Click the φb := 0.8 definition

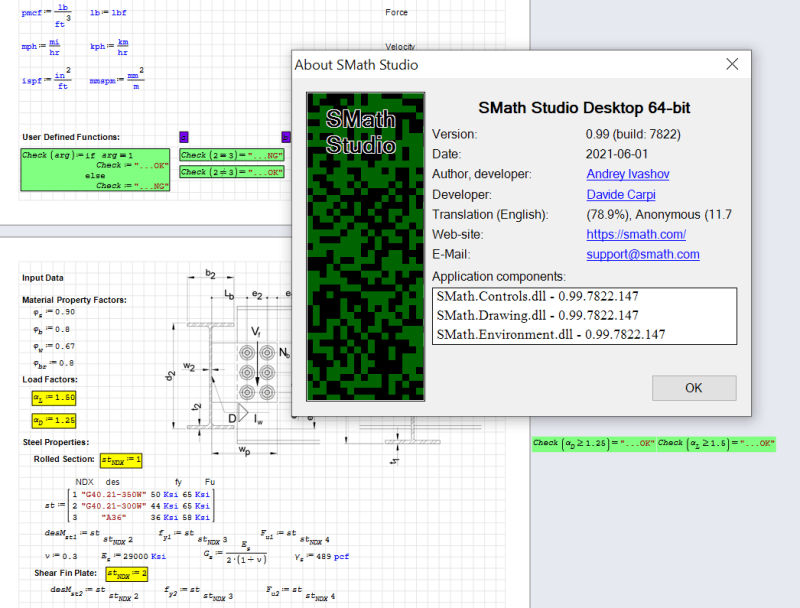(x=52, y=330)
